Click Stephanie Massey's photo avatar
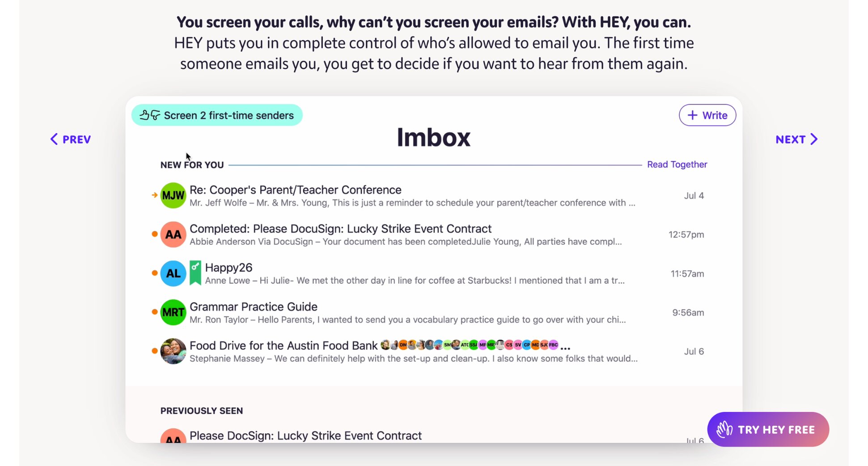Image resolution: width=868 pixels, height=466 pixels. 173,351
